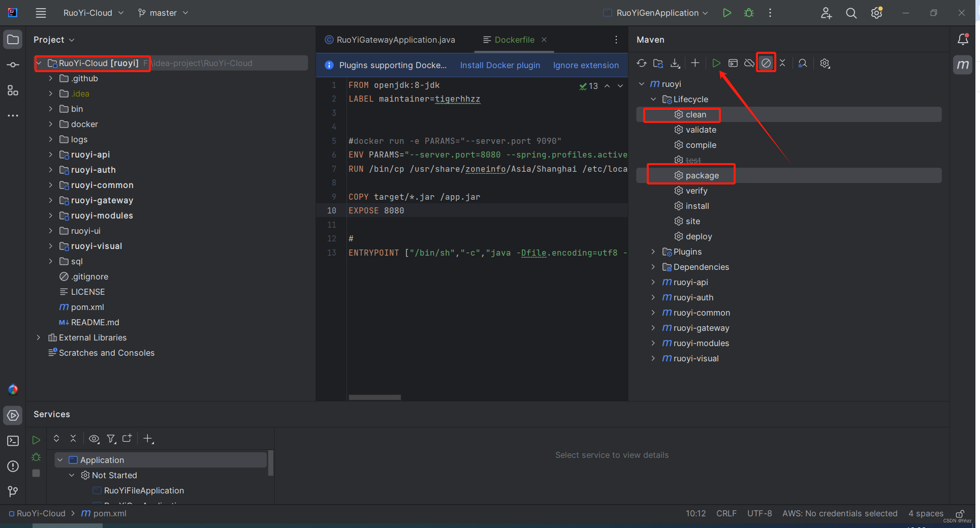Image resolution: width=980 pixels, height=528 pixels.
Task: Open Execute Maven Goal dialog
Action: (x=733, y=63)
